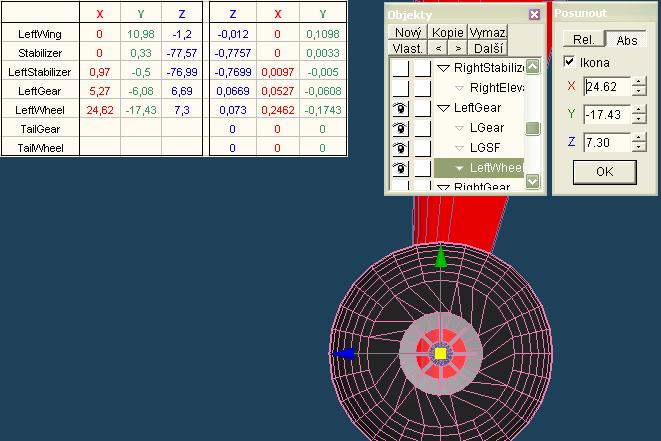The image size is (661, 441).
Task: Select RightStabilizer in the object tree
Action: pyautogui.click(x=489, y=68)
